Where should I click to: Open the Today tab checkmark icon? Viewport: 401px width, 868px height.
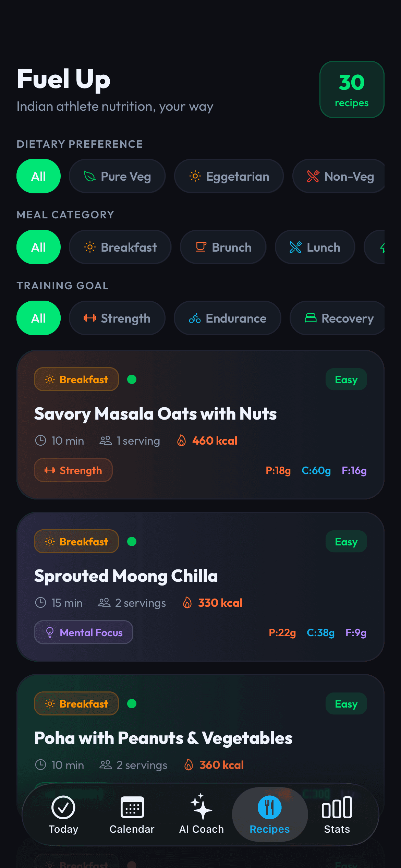pos(63,807)
